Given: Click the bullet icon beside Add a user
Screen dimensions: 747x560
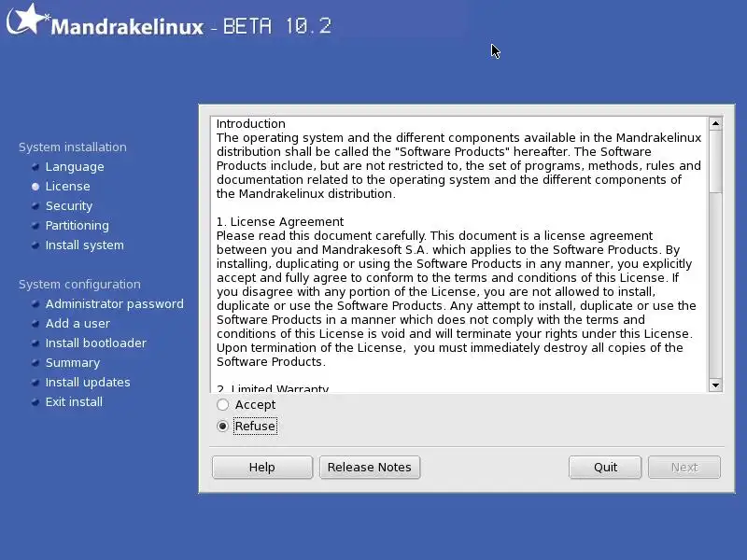Looking at the screenshot, I should click(x=35, y=323).
